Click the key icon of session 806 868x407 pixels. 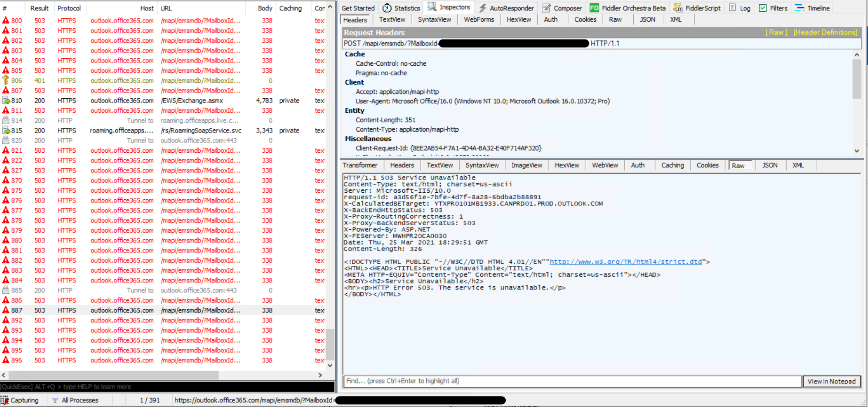pos(6,80)
